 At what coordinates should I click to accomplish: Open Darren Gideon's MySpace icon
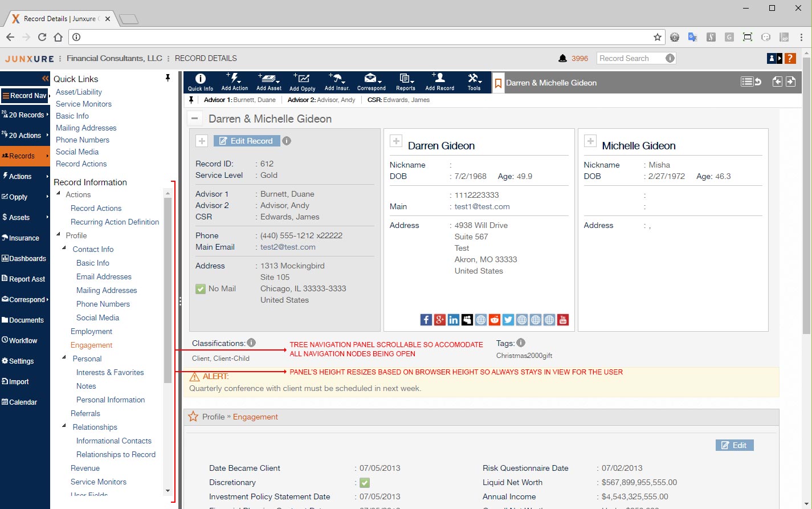pyautogui.click(x=467, y=320)
